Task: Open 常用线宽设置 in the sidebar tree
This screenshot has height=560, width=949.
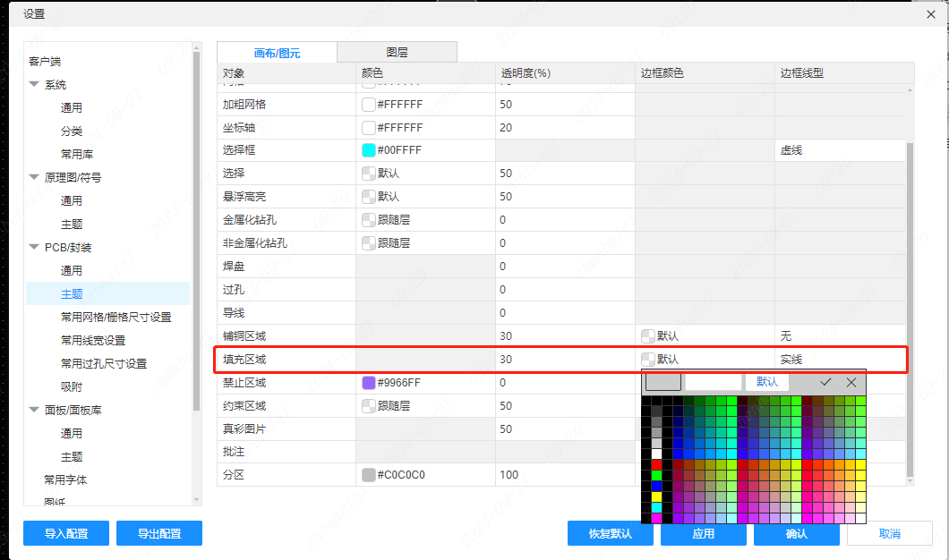Action: [93, 341]
